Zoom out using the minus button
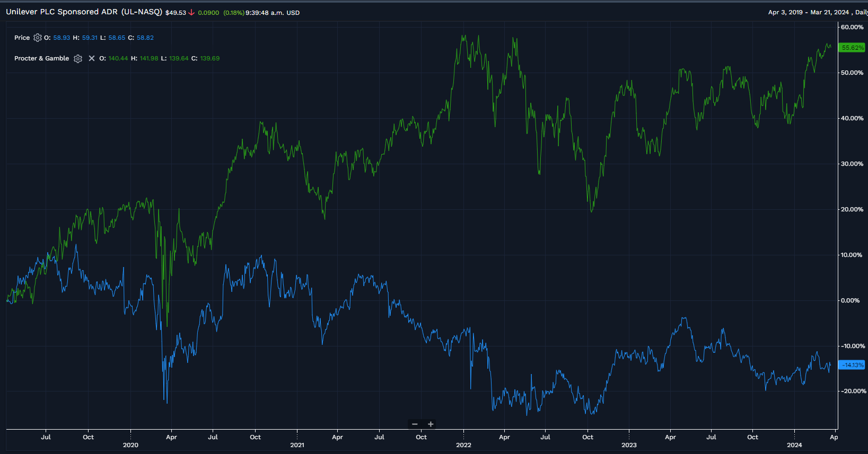The width and height of the screenshot is (868, 454). (x=415, y=424)
